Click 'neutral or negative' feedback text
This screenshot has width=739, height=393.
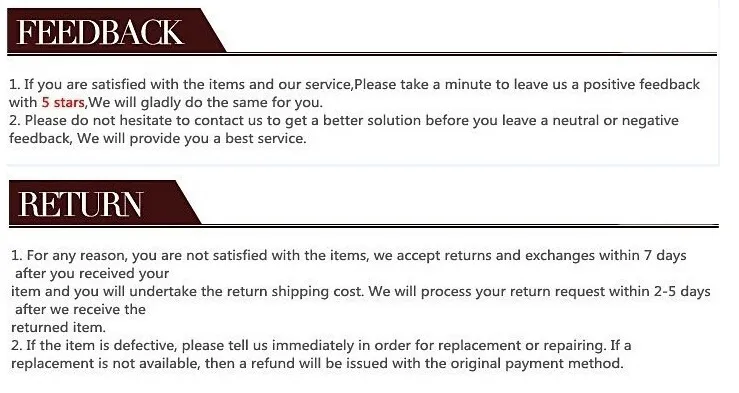coord(615,121)
